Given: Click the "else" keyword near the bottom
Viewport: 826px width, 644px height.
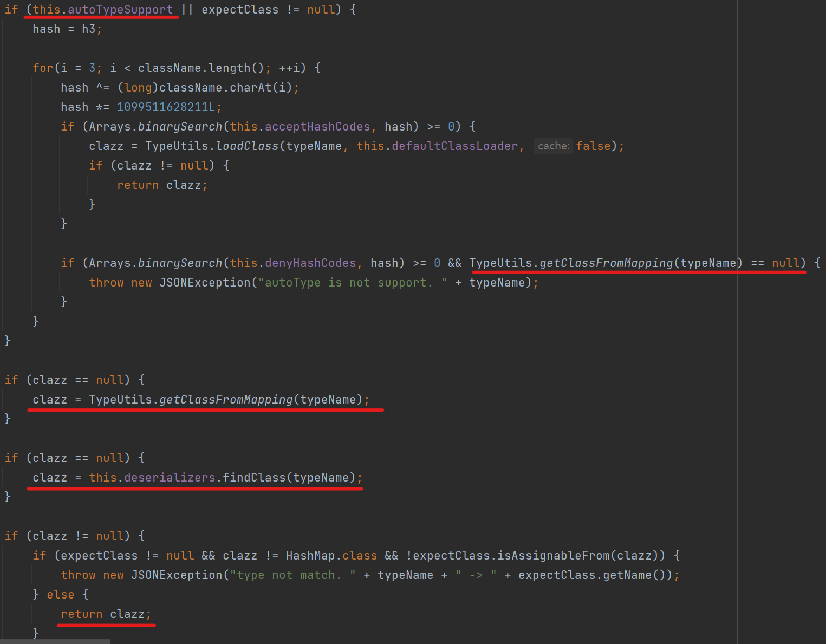Looking at the screenshot, I should click(x=60, y=595).
